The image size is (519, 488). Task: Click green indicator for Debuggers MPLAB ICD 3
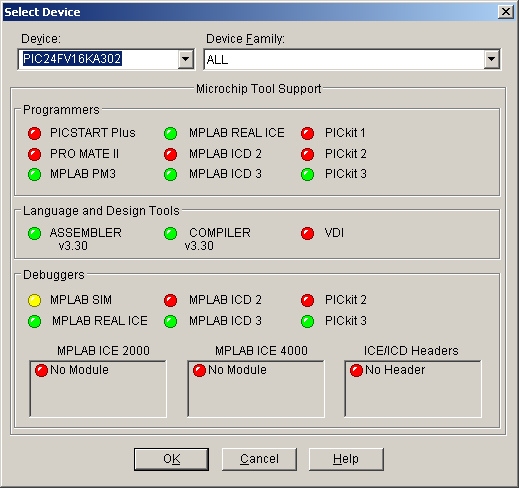[171, 322]
